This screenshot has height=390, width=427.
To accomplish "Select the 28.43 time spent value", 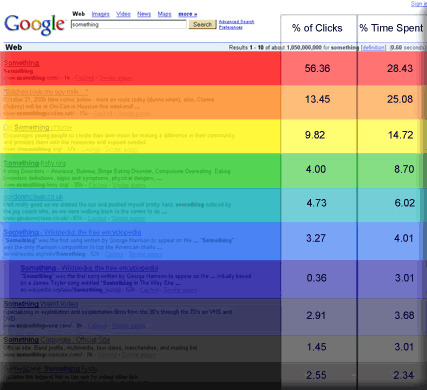I will (x=400, y=68).
